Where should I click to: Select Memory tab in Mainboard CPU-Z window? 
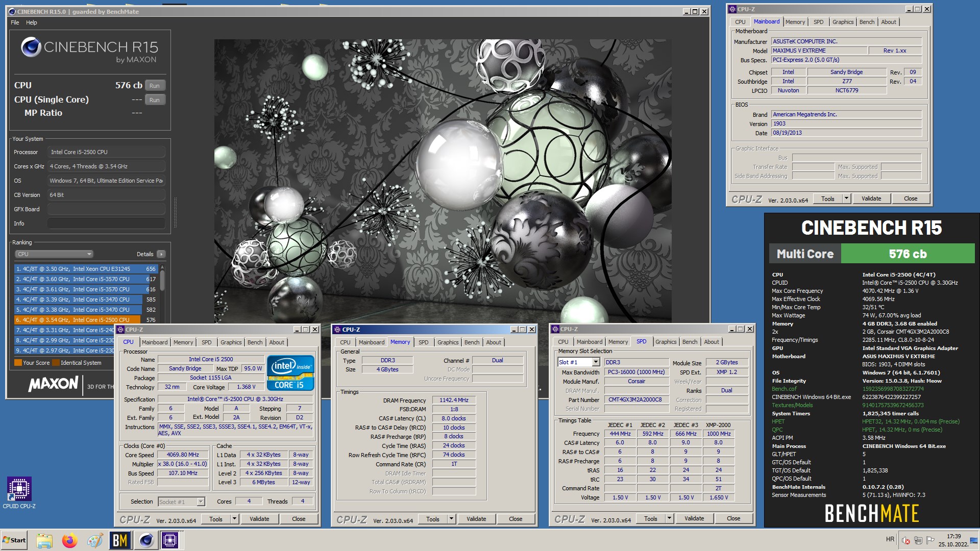[x=795, y=22]
